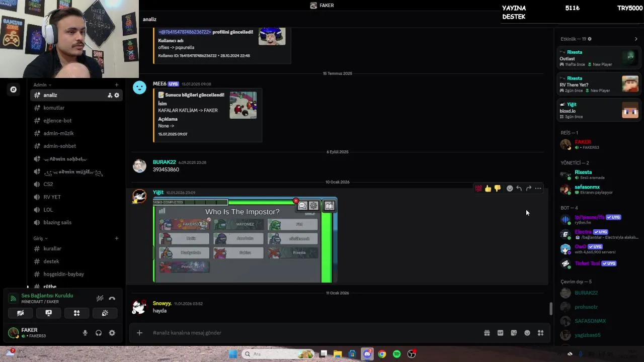This screenshot has height=362, width=644.
Task: Enlarge the Who Is The Impostor image
Action: [245, 240]
